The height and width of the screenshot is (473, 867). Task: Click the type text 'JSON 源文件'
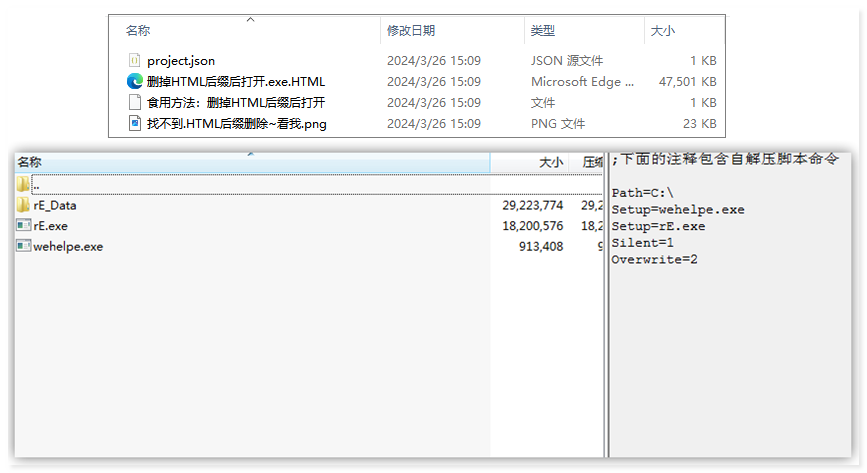[x=567, y=60]
